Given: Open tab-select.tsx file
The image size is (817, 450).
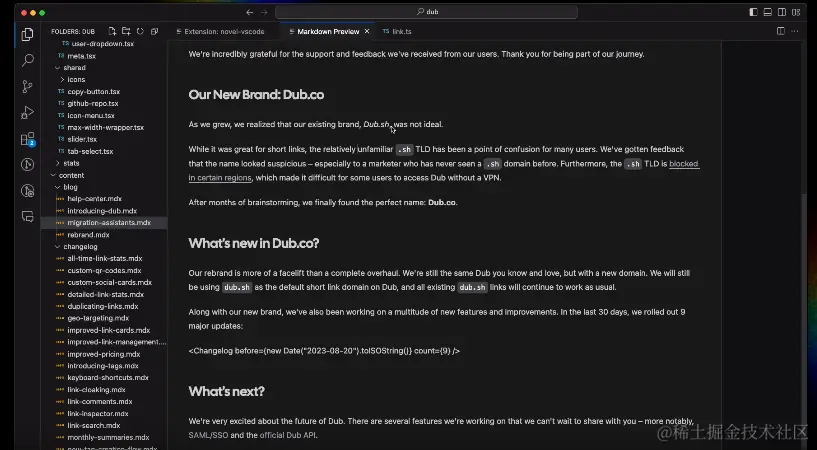Looking at the screenshot, I should tap(90, 151).
